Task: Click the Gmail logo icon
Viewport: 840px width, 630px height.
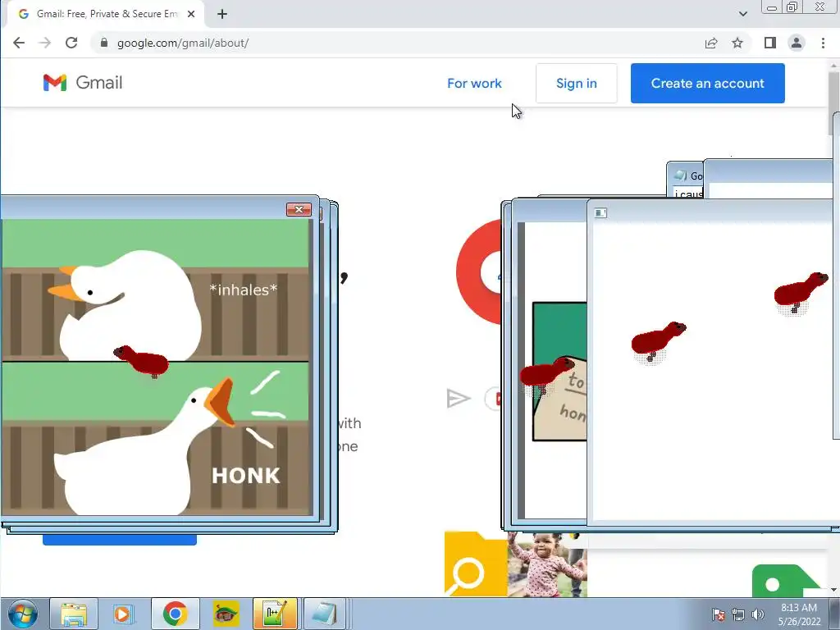Action: click(x=55, y=83)
